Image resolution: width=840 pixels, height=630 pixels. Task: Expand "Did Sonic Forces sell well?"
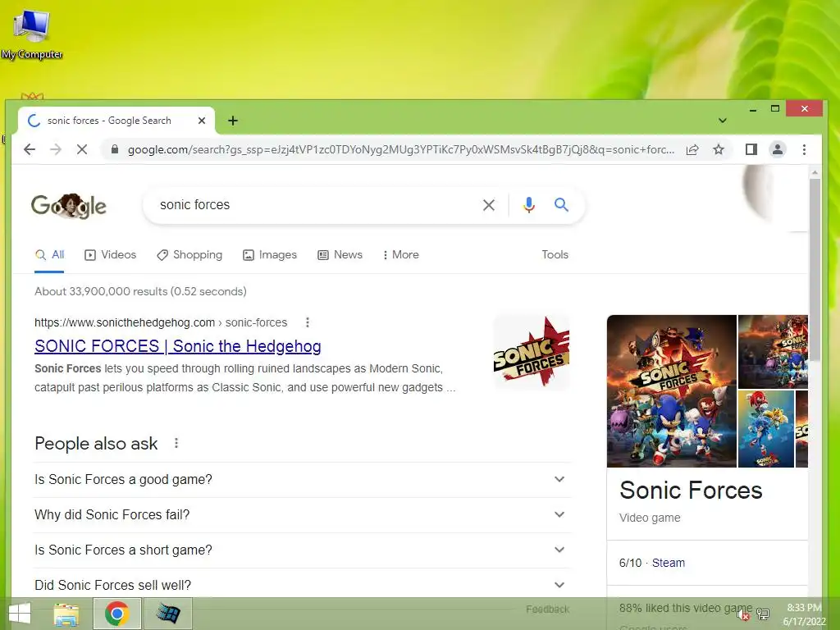302,584
